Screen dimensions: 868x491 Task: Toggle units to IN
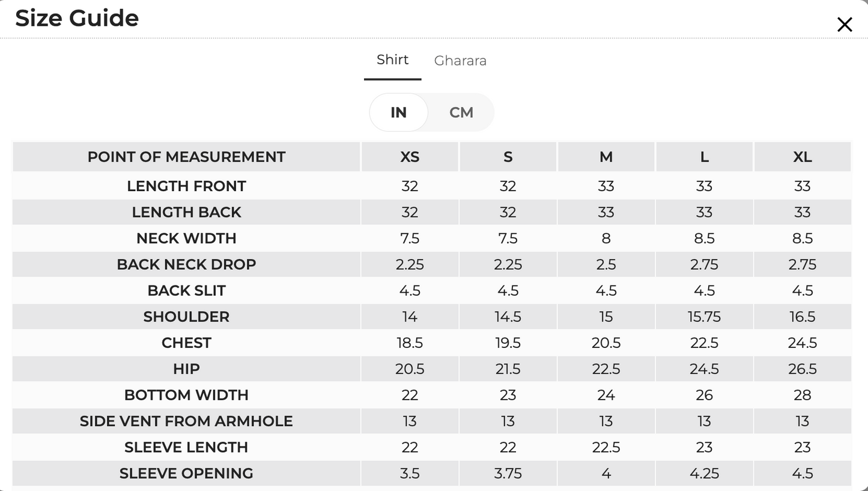[398, 112]
